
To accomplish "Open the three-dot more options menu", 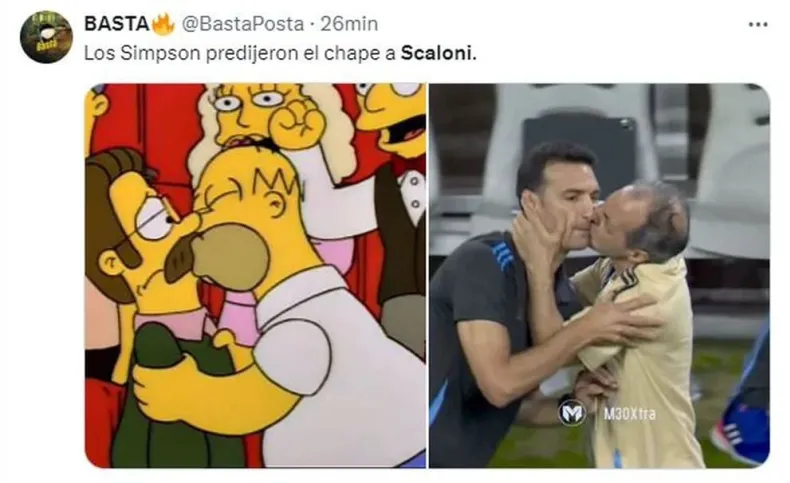I will coord(758,24).
